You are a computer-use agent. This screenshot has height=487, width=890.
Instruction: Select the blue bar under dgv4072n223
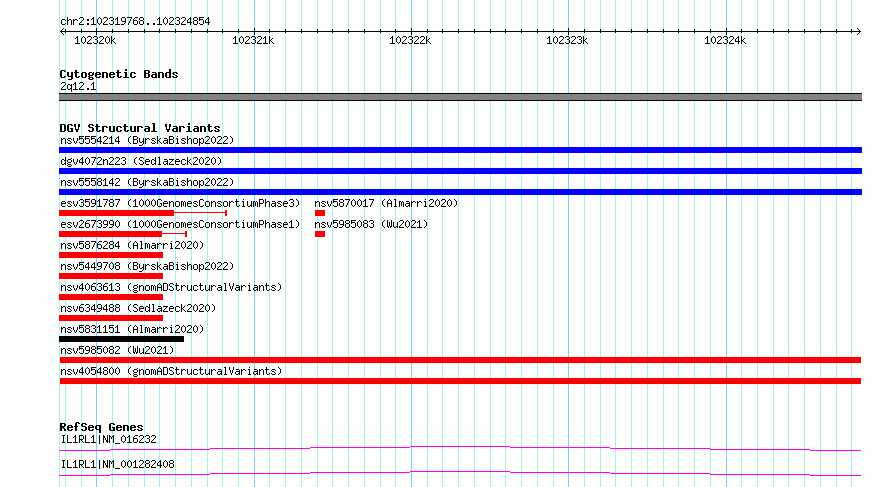[x=460, y=171]
